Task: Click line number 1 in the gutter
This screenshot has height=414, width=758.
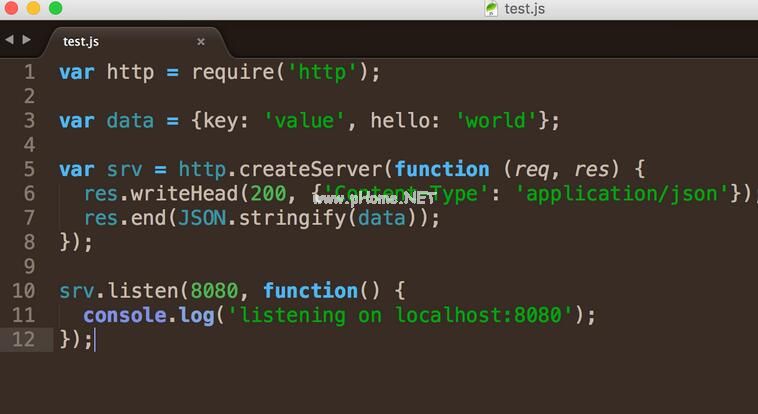Action: 29,72
